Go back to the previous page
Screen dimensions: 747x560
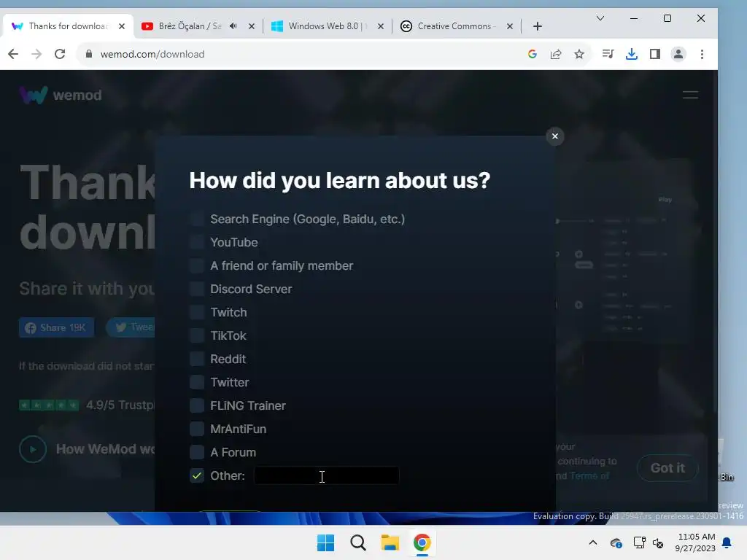(13, 54)
